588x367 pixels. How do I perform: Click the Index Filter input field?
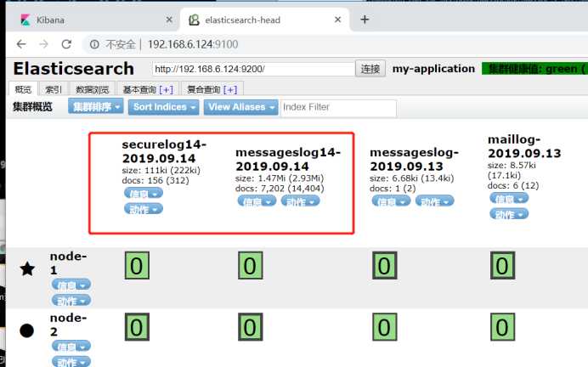pos(338,108)
